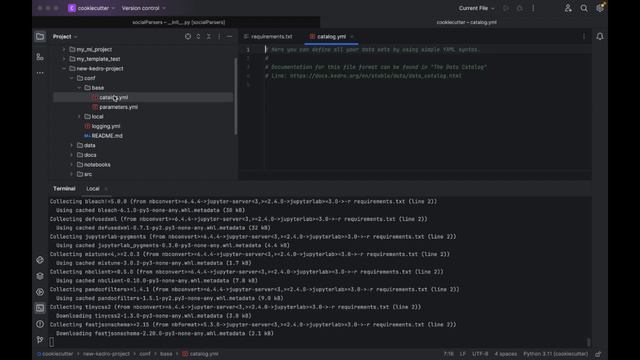The image size is (640, 360).
Task: Expand local folder
Action: 79,116
